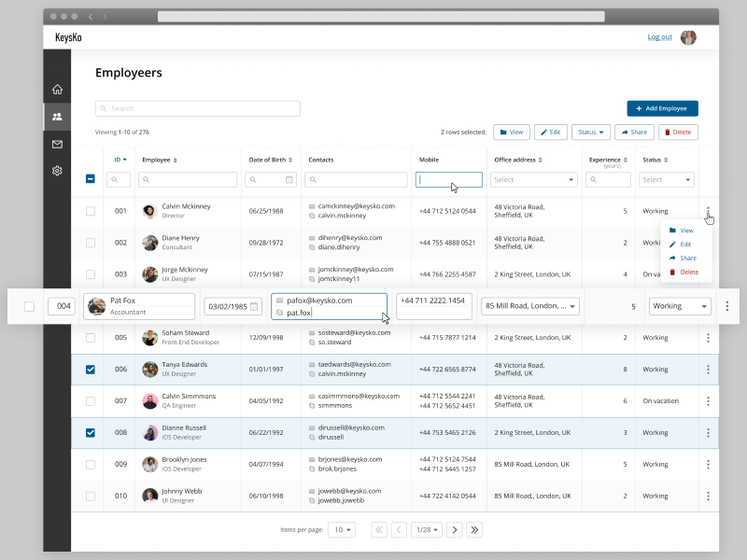
Task: Choose Delete from the row context menu
Action: point(685,273)
